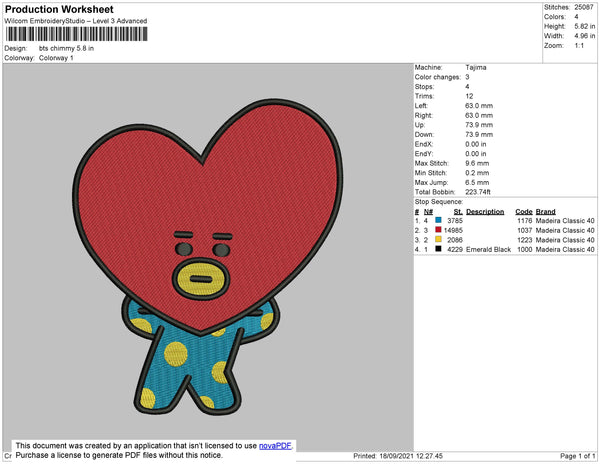The image size is (600, 464).
Task: Click the 'St.' column header
Action: point(458,212)
